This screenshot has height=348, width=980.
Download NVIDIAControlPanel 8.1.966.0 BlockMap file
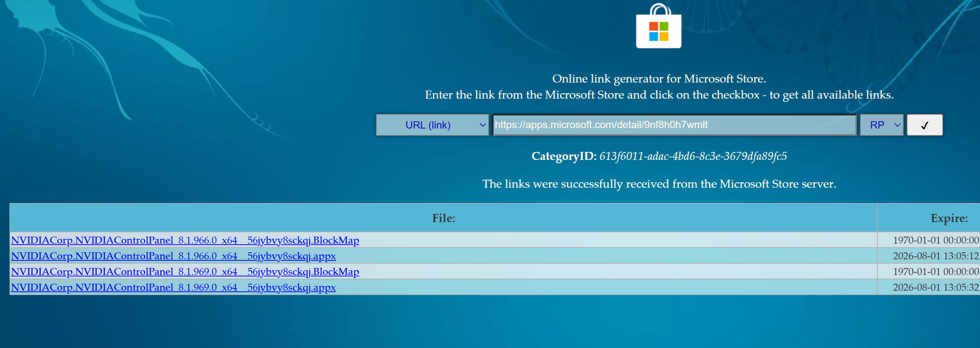(185, 240)
